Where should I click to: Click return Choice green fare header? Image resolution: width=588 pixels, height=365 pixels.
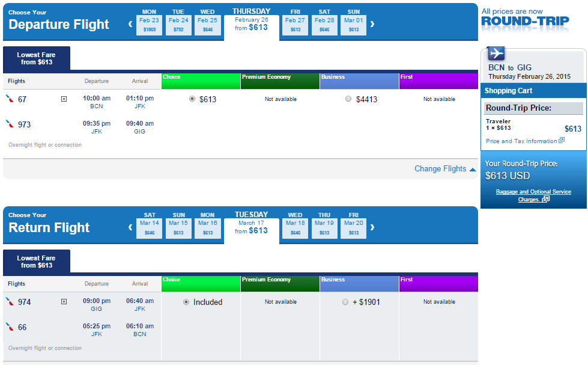point(201,284)
